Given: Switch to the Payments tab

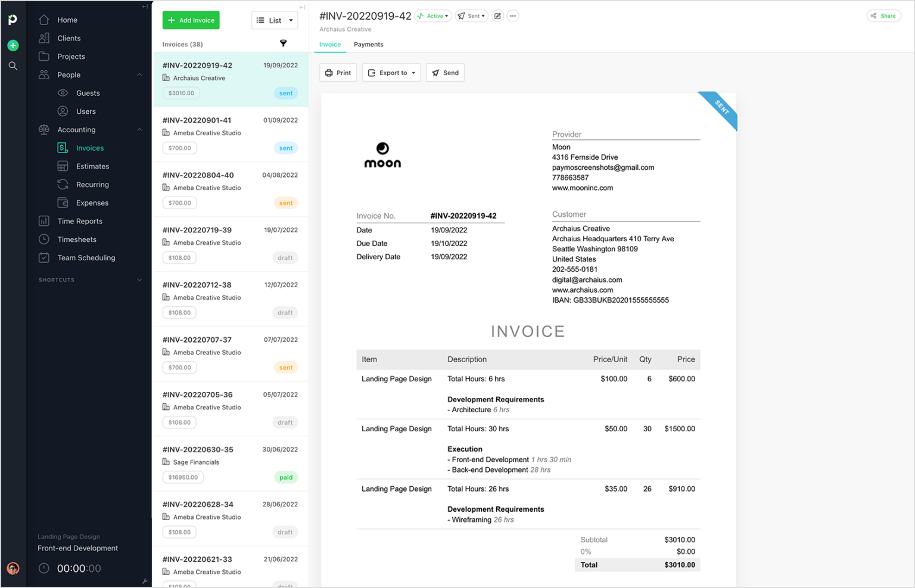Looking at the screenshot, I should [368, 44].
